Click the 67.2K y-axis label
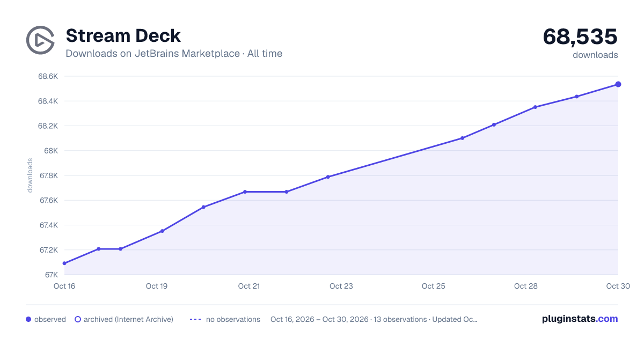The width and height of the screenshot is (644, 338). (x=48, y=250)
